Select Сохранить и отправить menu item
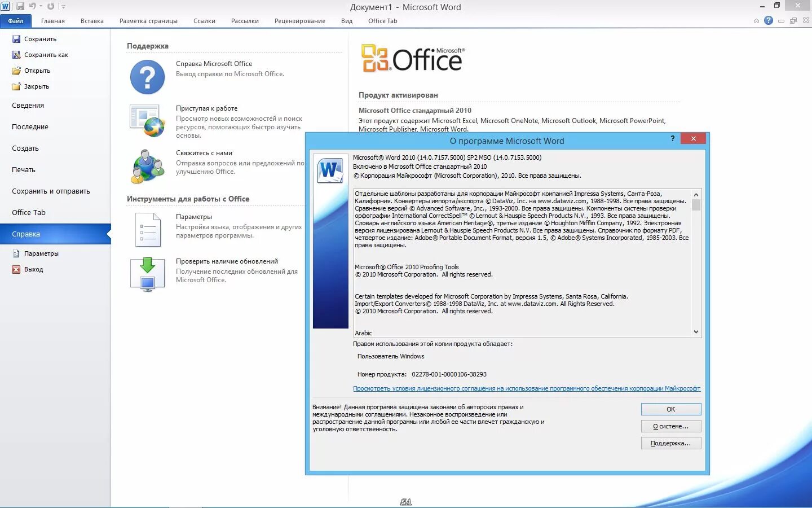This screenshot has height=508, width=812. pyautogui.click(x=51, y=191)
